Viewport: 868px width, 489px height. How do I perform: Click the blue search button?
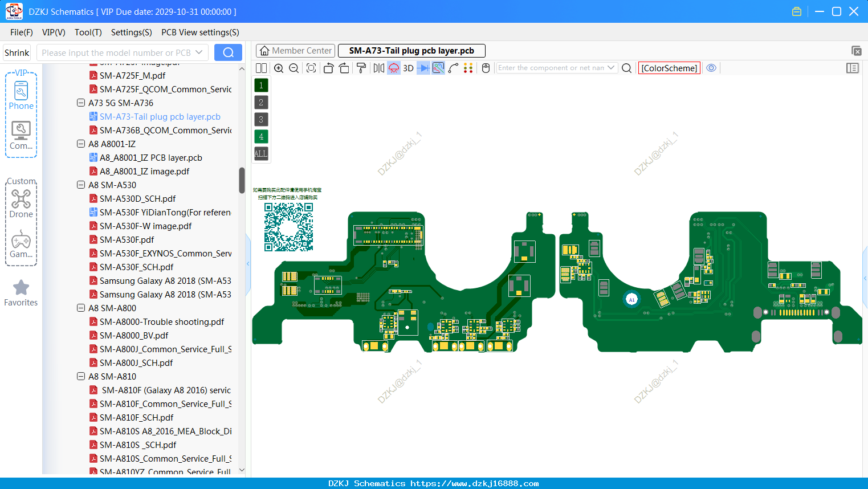point(228,52)
